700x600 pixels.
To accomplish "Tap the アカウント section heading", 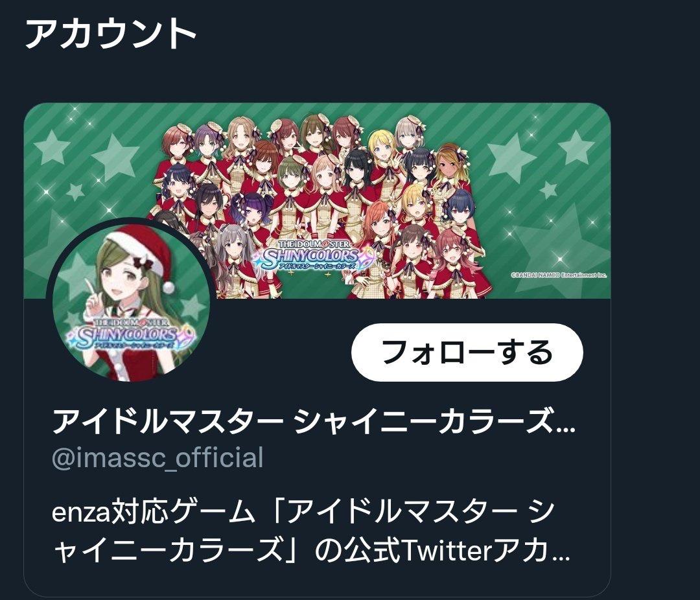I will tap(111, 34).
